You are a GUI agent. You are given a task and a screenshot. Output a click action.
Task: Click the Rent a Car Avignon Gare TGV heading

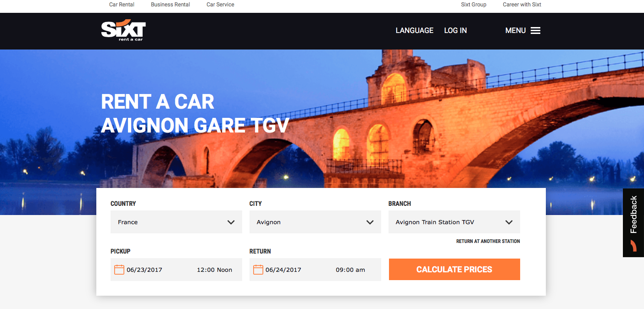pyautogui.click(x=195, y=114)
